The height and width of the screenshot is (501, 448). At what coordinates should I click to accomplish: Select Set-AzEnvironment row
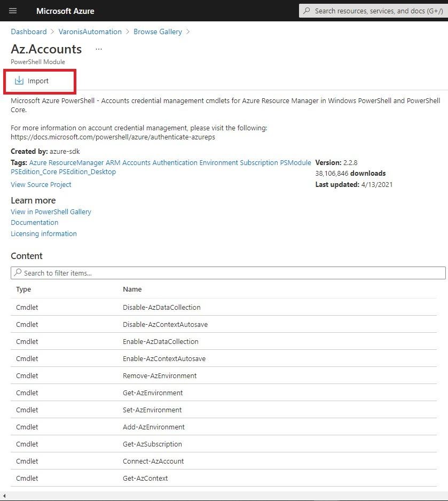(224, 410)
